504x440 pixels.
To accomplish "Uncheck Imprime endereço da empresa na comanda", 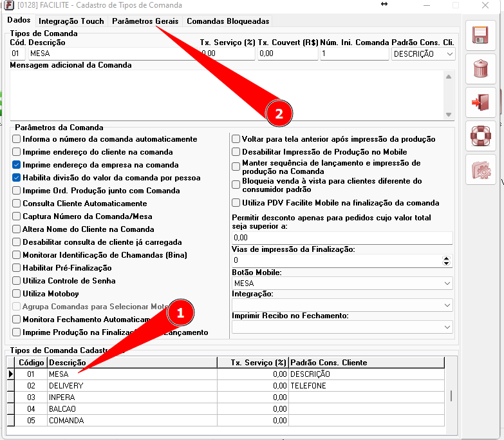I will (x=16, y=165).
